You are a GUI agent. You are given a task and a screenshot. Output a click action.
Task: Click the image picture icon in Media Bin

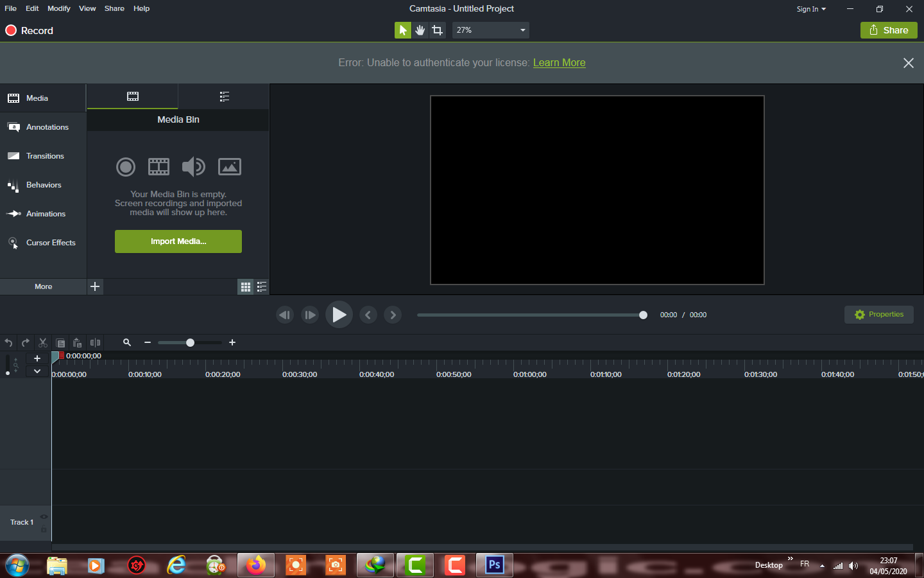[x=230, y=167]
